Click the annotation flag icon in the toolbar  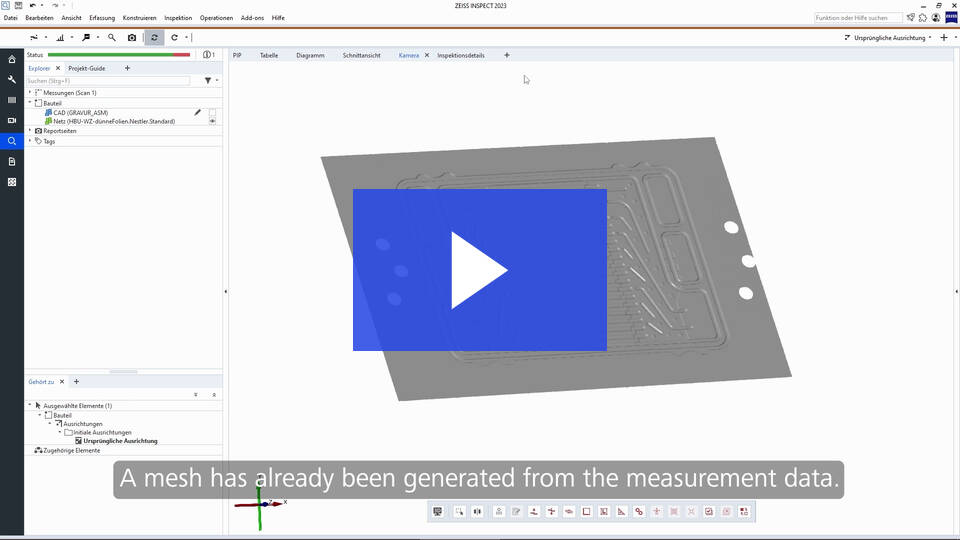(x=86, y=37)
